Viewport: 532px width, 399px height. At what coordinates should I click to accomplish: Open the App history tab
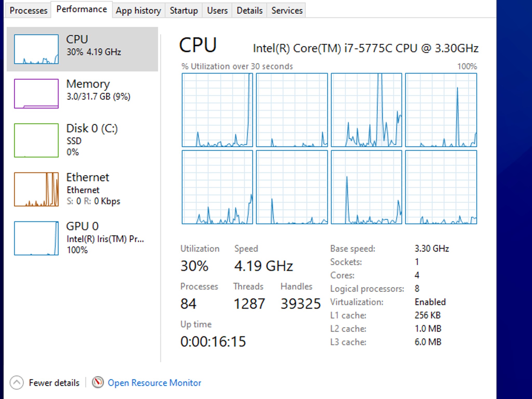click(138, 11)
